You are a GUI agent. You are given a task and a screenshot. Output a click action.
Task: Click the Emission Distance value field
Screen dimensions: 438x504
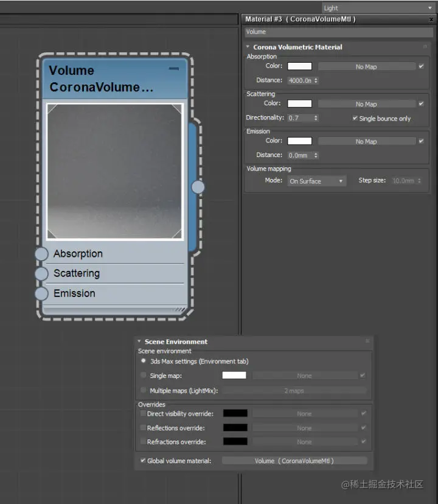(x=300, y=155)
